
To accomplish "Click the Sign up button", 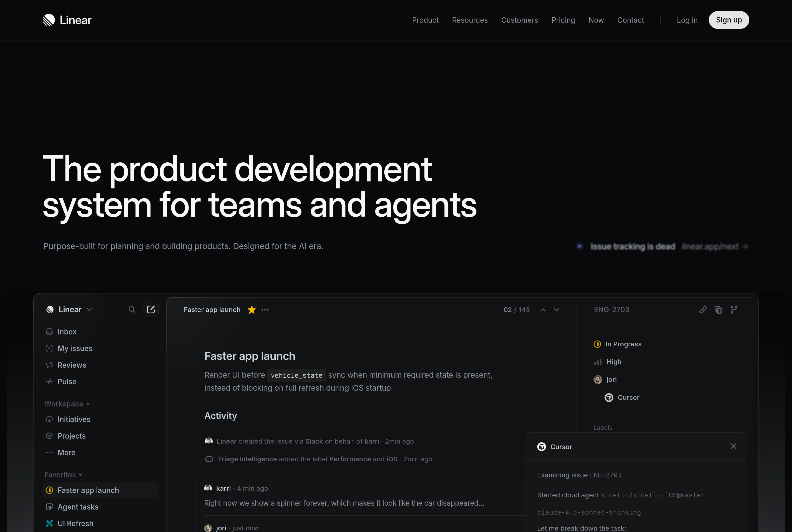I will point(728,20).
